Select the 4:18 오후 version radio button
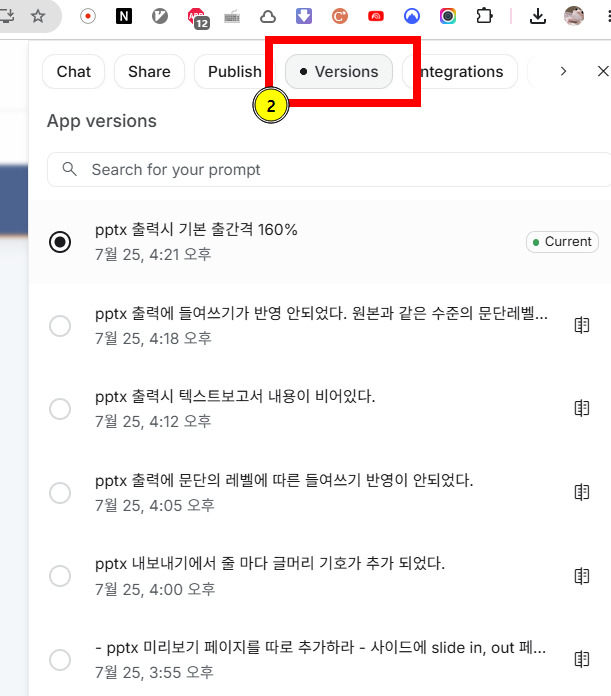 point(60,326)
